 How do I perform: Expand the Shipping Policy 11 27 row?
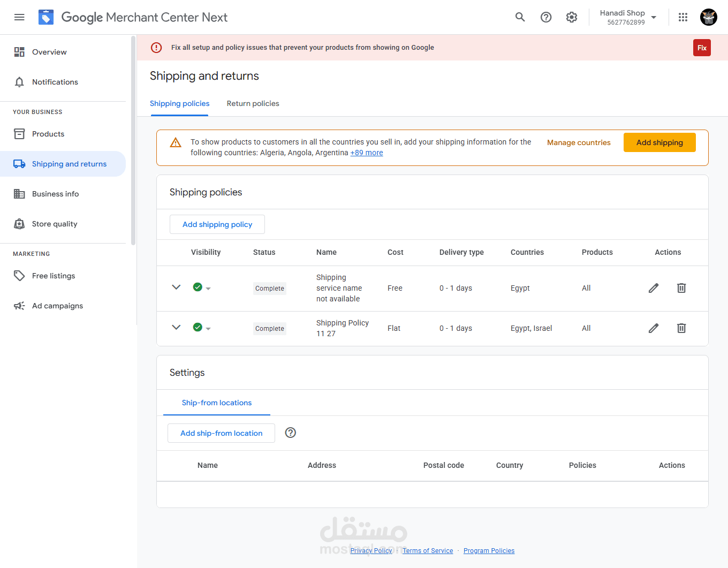[176, 328]
